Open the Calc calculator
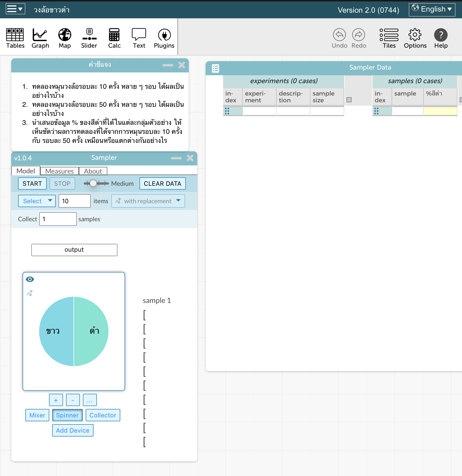 pyautogui.click(x=114, y=38)
